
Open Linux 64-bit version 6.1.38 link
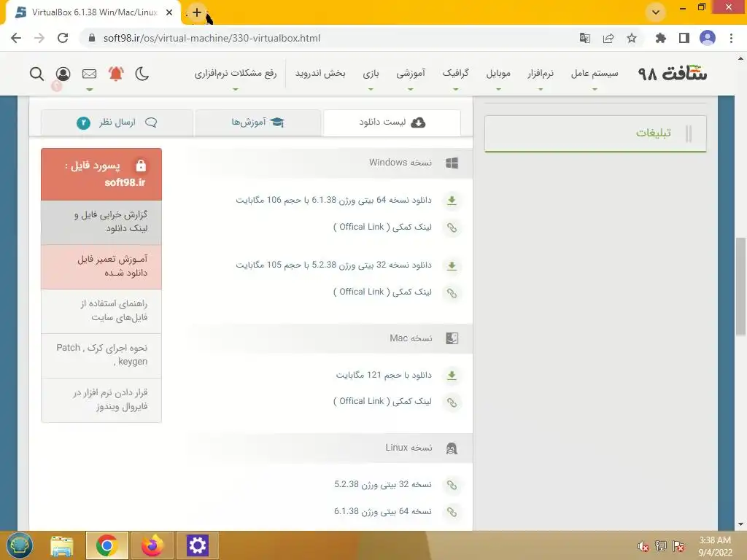coord(383,511)
